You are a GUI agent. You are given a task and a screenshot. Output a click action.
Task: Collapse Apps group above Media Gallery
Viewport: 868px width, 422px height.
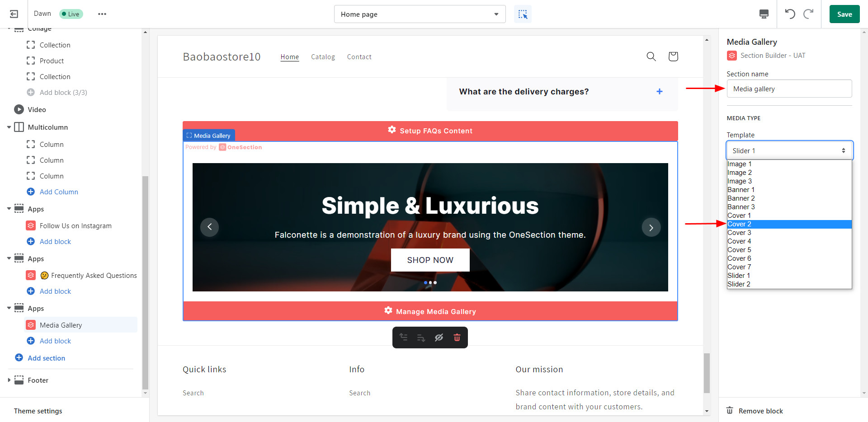(x=9, y=308)
